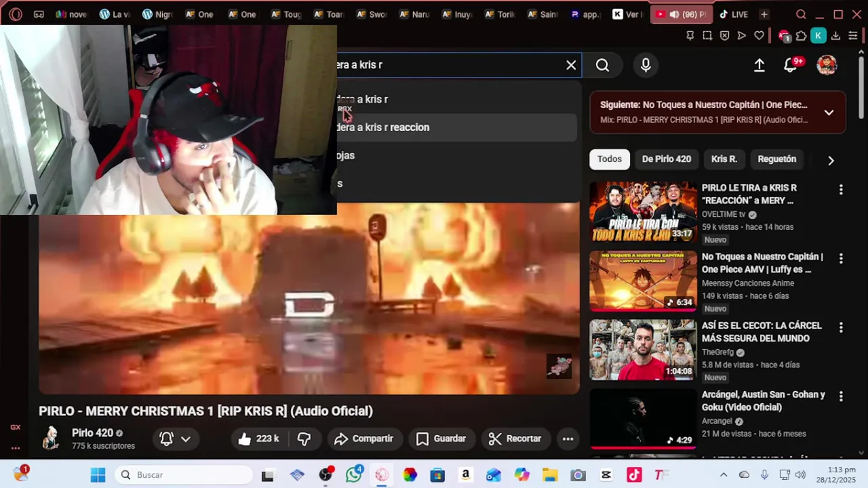Open the extensions cube icon
Viewport: 868px width, 488px height.
coord(802,36)
